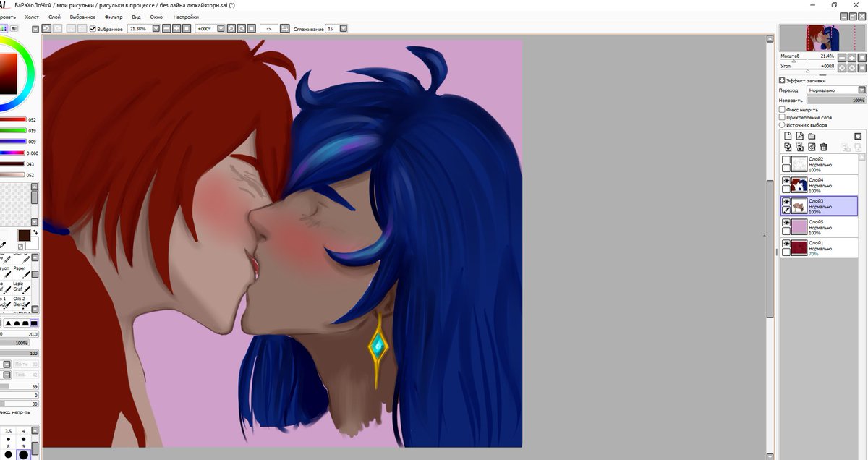Toggle the 'Выбранное' checkbox
The height and width of the screenshot is (460, 868).
click(93, 29)
